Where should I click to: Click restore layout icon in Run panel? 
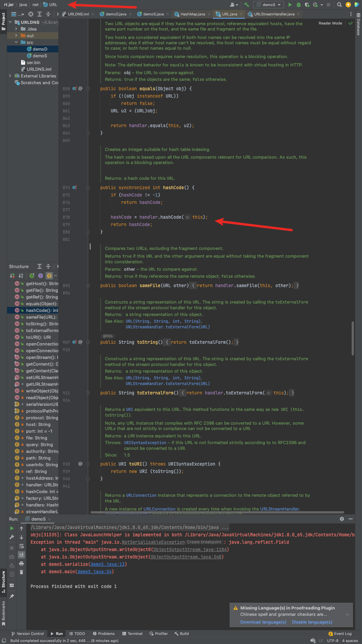[x=12, y=585]
